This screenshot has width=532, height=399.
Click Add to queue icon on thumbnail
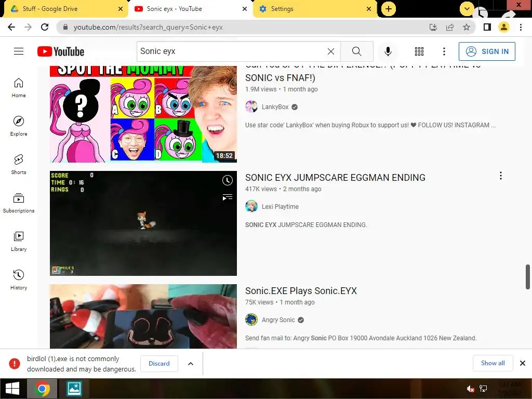[x=228, y=197]
